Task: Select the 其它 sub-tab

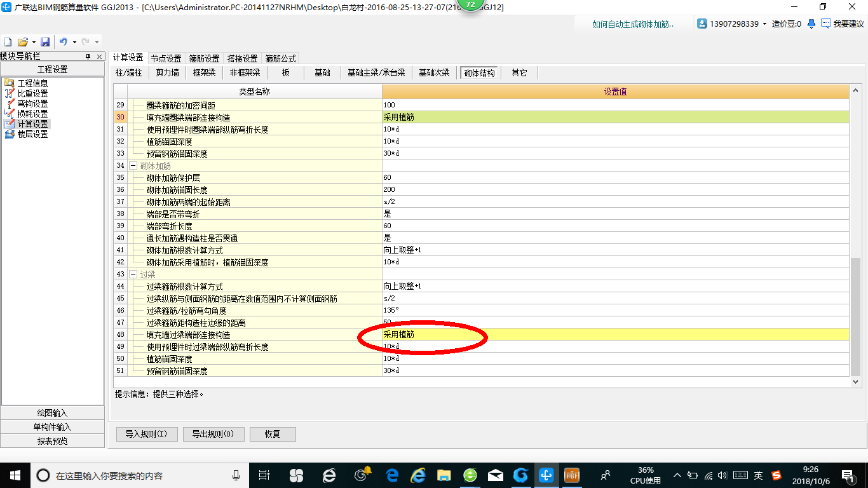Action: [x=519, y=72]
